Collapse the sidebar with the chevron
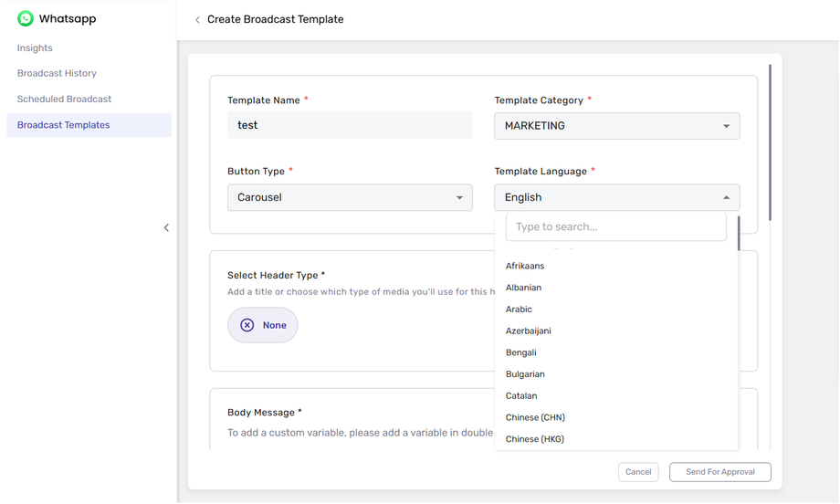Screen dimensions: 840x504 click(166, 227)
